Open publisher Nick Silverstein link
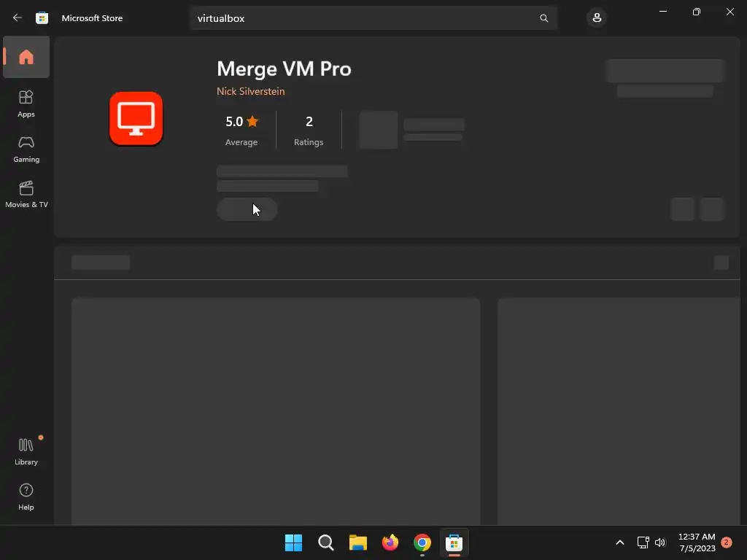Viewport: 747px width, 560px height. coord(251,91)
